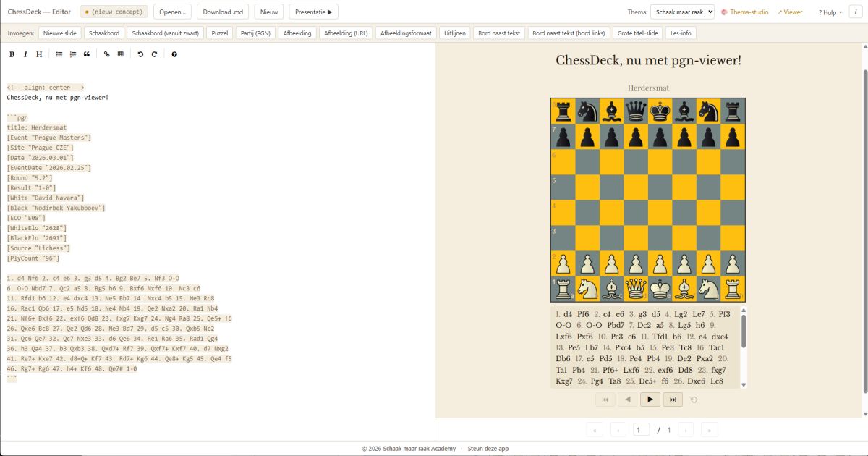Click the white knight on g1
Image resolution: width=868 pixels, height=456 pixels.
[709, 289]
